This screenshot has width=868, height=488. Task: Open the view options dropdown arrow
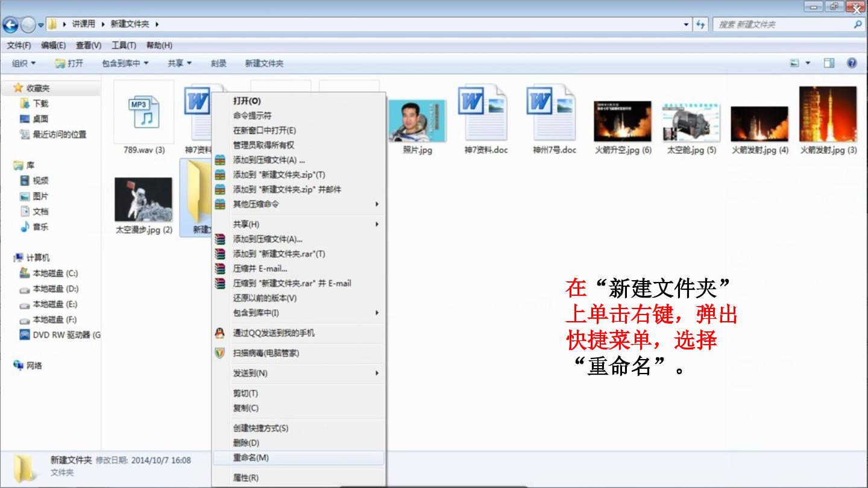coord(808,63)
